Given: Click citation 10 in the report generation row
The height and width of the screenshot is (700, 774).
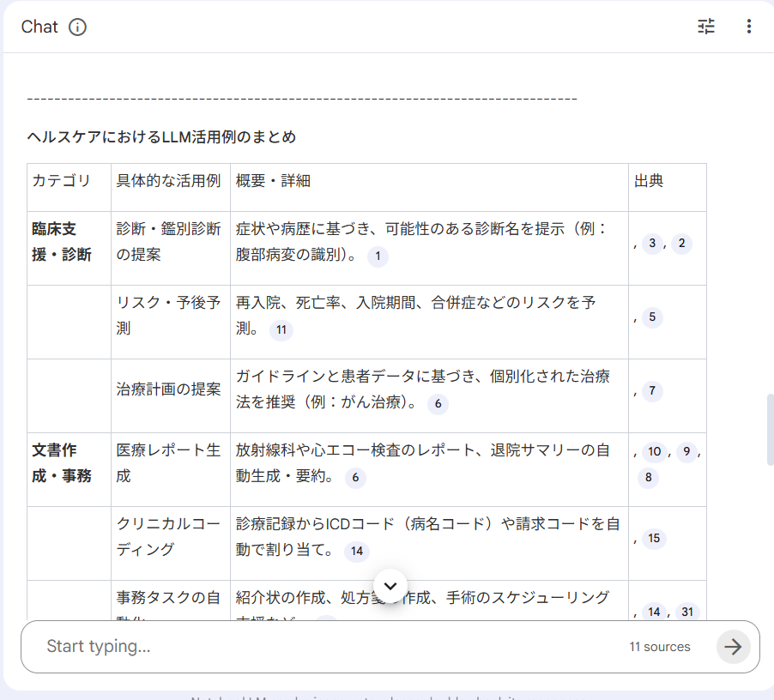Looking at the screenshot, I should [x=655, y=452].
